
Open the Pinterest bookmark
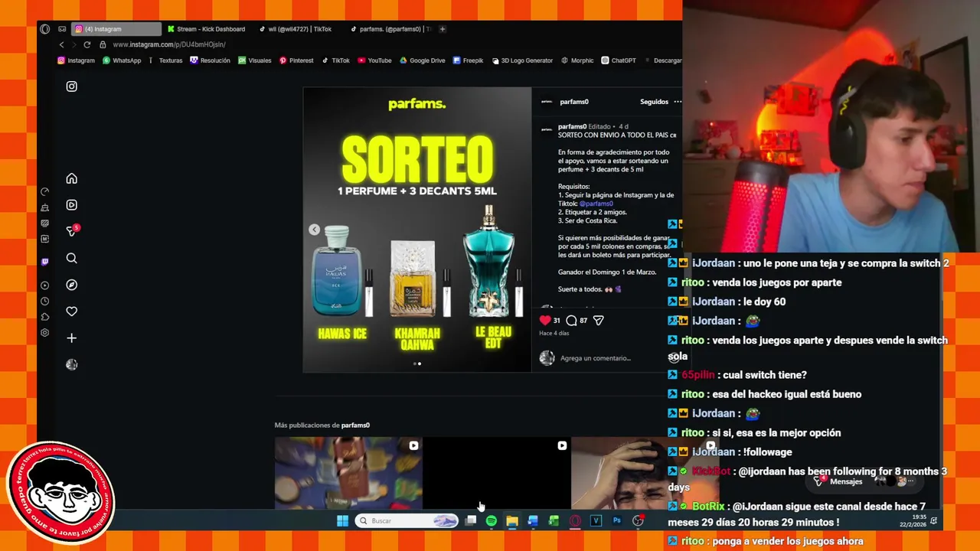point(296,60)
